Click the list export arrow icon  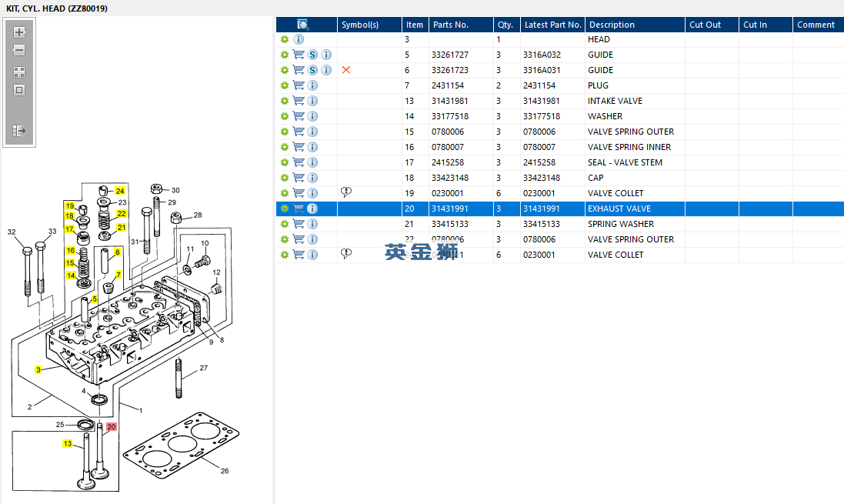[19, 132]
